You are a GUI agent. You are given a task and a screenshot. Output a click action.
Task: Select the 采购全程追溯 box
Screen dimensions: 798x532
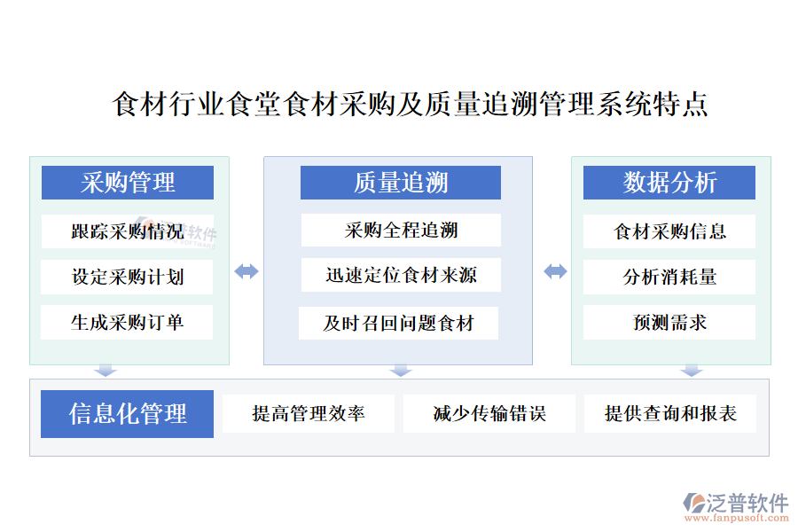[400, 231]
